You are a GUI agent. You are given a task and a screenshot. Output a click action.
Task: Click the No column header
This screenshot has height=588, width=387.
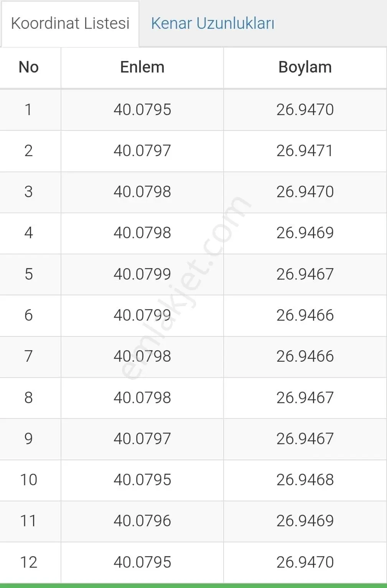[x=29, y=67]
